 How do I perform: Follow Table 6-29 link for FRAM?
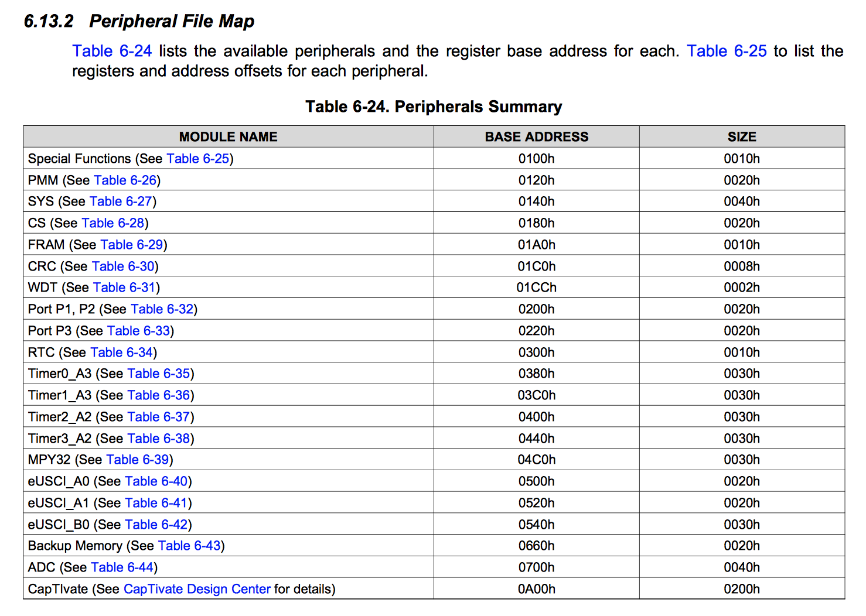coord(132,244)
